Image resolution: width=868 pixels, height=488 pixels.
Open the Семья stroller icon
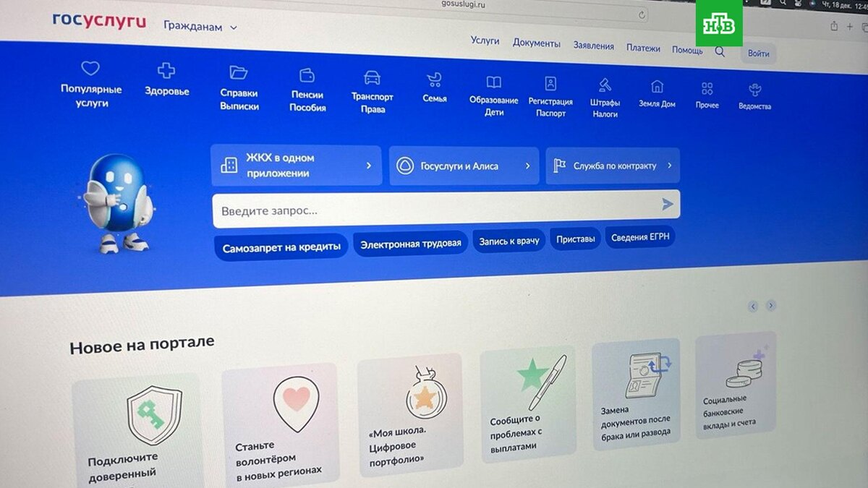[x=434, y=80]
